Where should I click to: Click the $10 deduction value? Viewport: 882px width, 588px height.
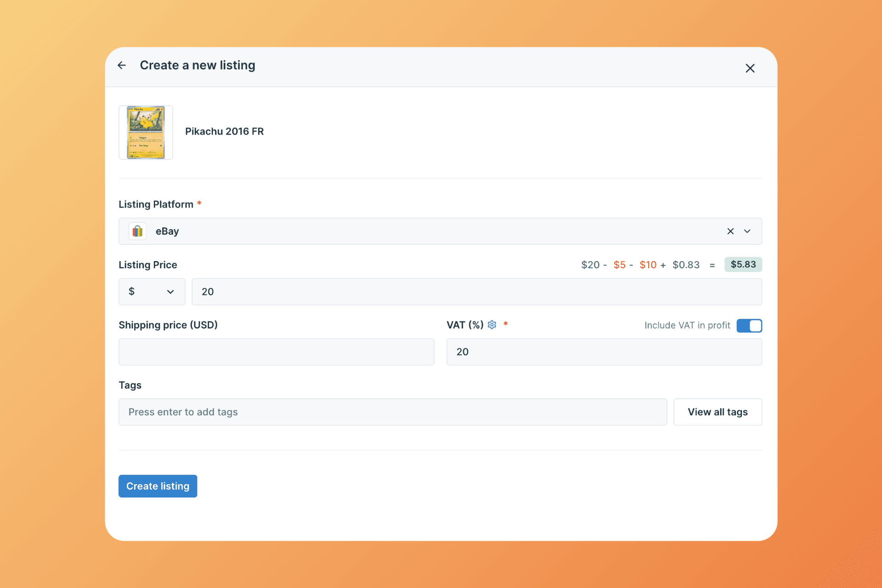[648, 265]
